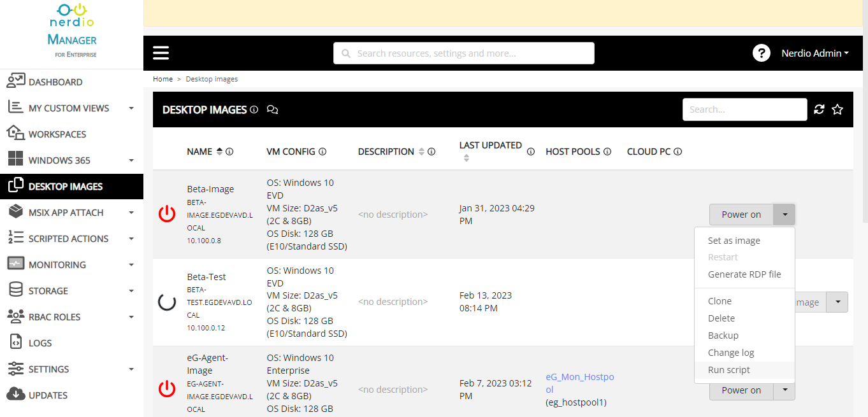Open the Logs icon in the sidebar

(x=16, y=343)
